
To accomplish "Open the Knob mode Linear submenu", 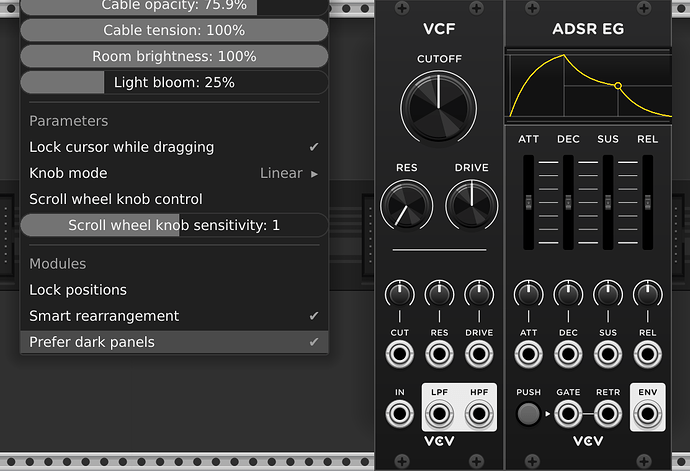I will (x=174, y=173).
